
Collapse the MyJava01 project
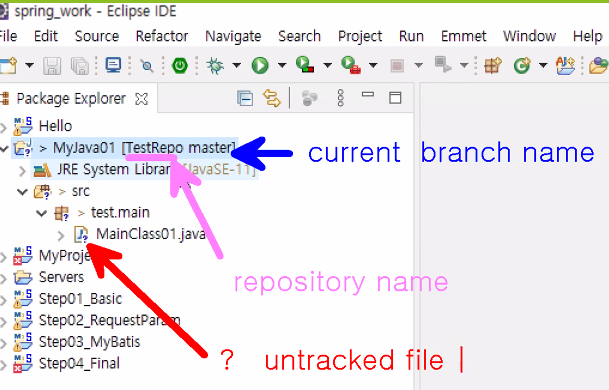(x=4, y=148)
